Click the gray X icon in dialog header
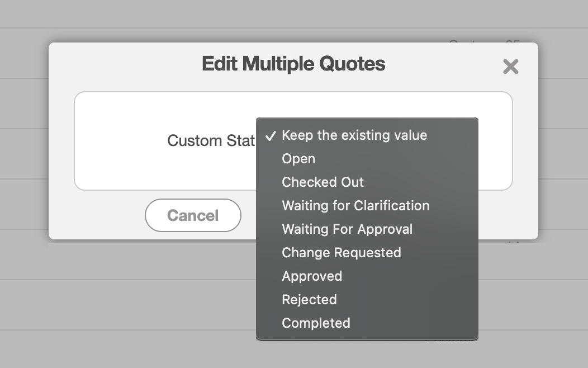Screen dimensions: 588x368 point(510,67)
